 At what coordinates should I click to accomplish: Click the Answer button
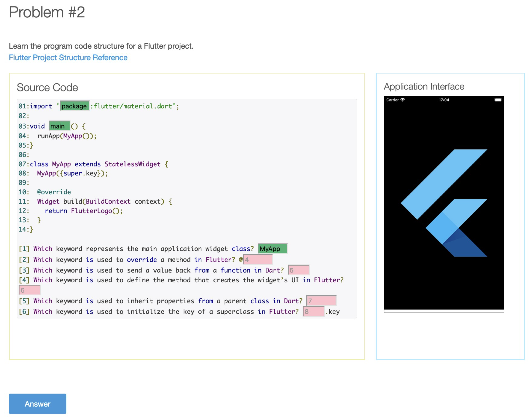click(x=37, y=404)
